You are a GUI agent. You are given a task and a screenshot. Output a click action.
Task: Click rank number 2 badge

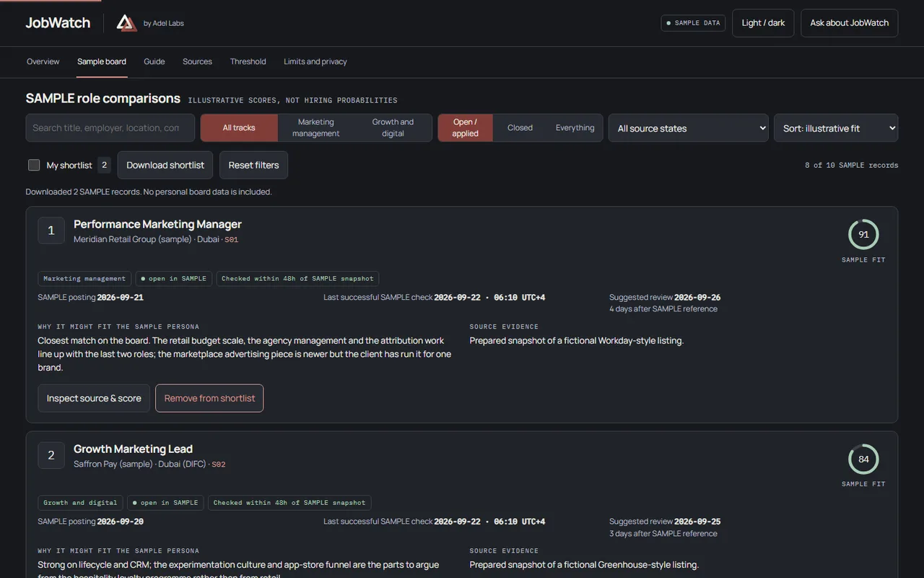point(51,455)
